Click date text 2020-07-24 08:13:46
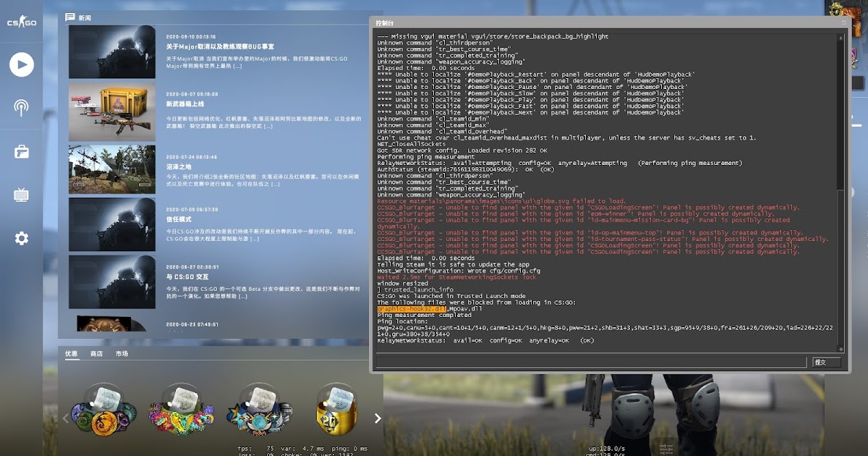The image size is (868, 456). tap(191, 156)
